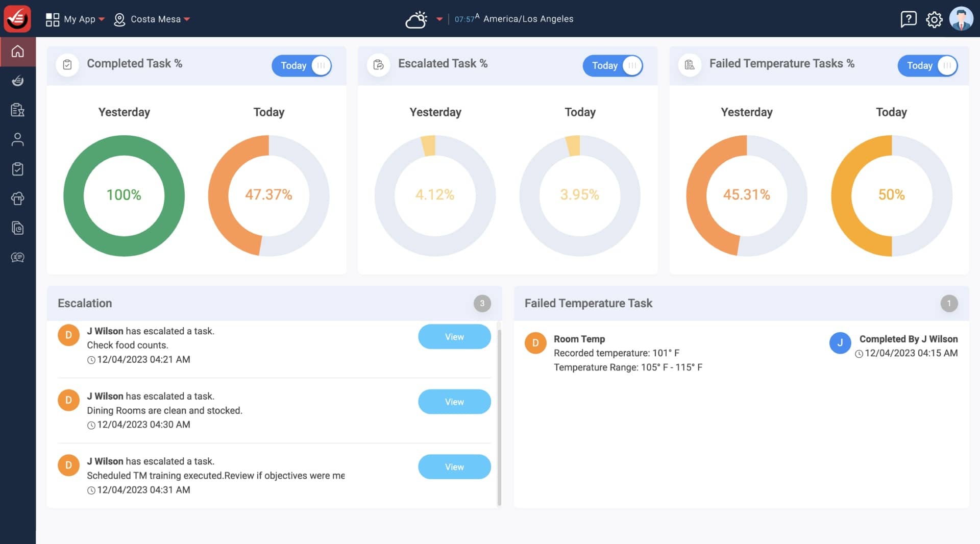
Task: View the Dining Rooms escalation task
Action: click(x=454, y=402)
